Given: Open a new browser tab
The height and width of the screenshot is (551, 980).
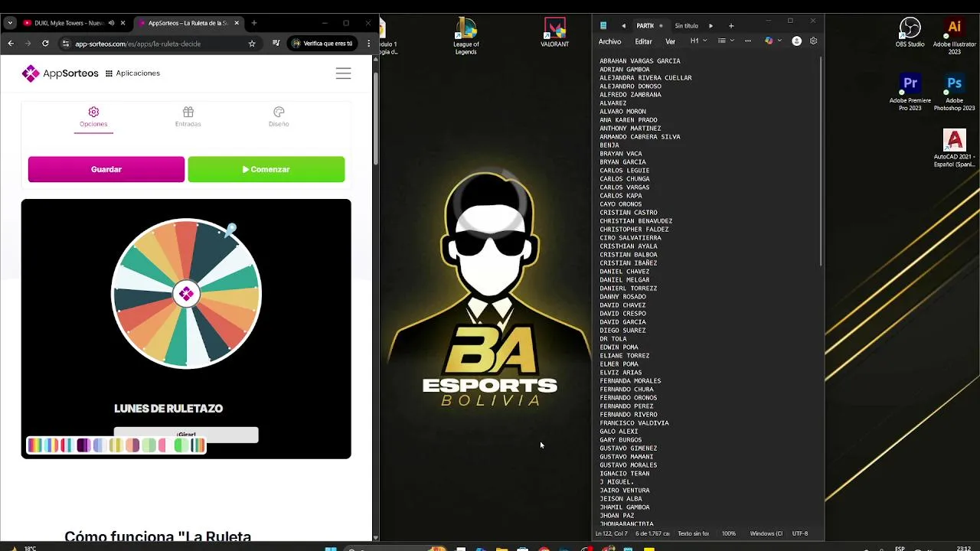Looking at the screenshot, I should click(x=254, y=23).
